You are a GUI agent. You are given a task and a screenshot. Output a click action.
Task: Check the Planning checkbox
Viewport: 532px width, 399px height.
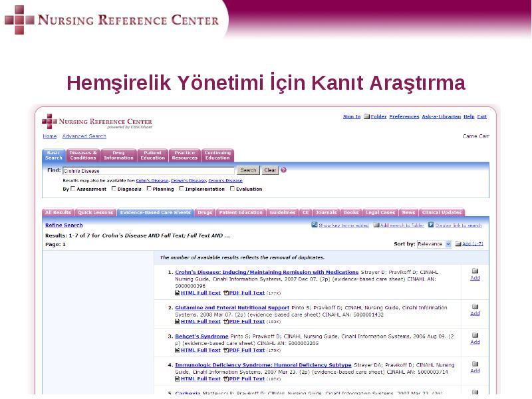149,189
